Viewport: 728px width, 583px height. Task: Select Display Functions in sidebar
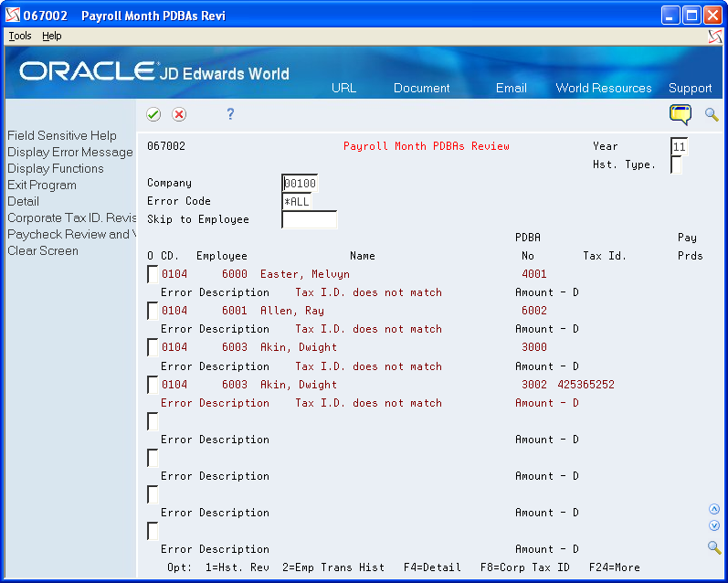coord(55,169)
